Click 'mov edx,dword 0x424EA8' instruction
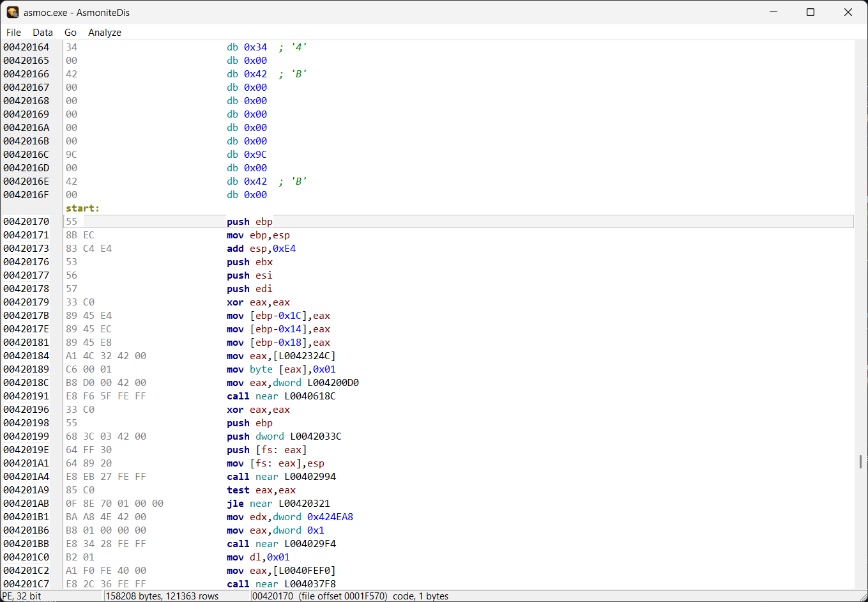Viewport: 868px width, 602px height. [x=290, y=517]
